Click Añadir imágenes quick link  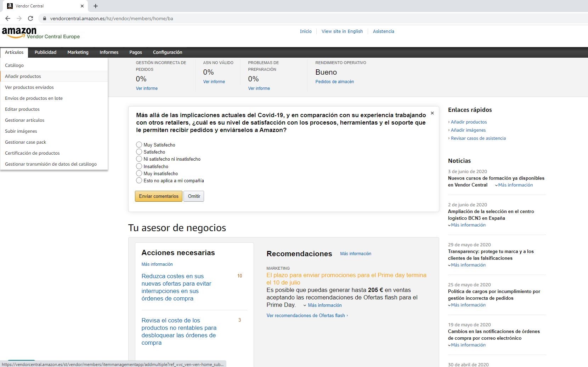pos(468,130)
